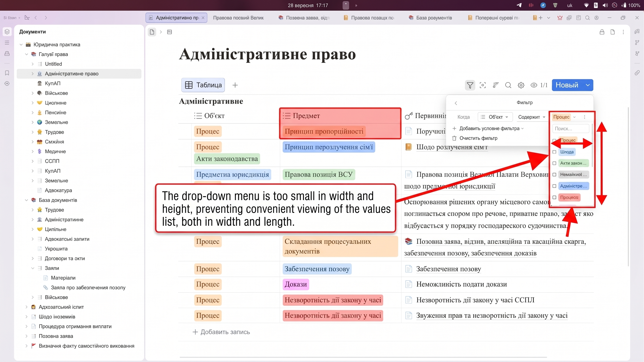The height and width of the screenshot is (362, 644).
Task: Switch to Поперецні суреві tab
Action: (493, 18)
